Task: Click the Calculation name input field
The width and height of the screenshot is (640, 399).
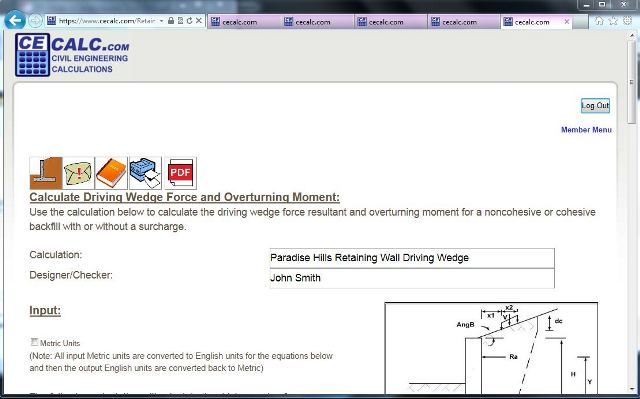Action: coord(412,258)
